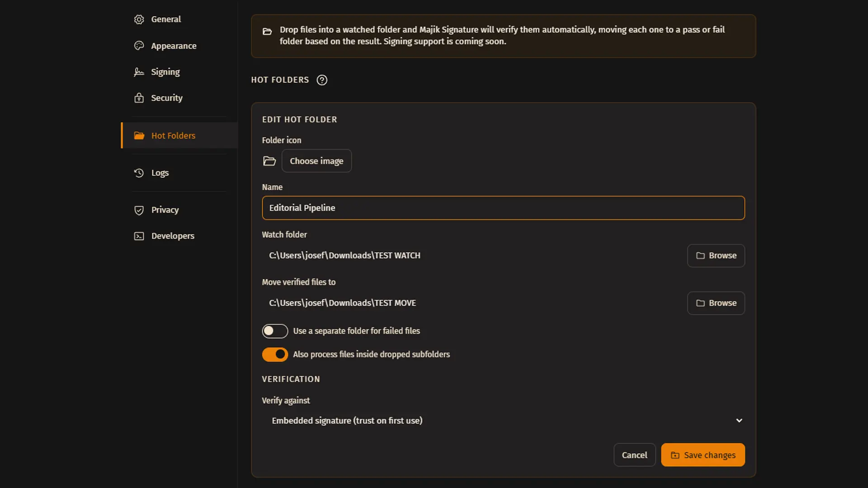Click the Use a separate folder label text
Viewport: 868px width, 488px height.
coord(356,331)
